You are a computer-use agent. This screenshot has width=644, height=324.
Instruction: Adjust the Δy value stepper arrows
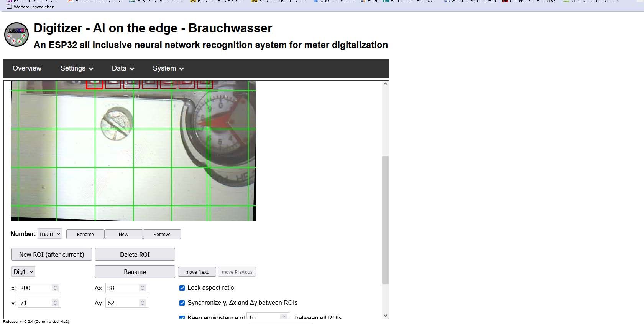point(143,303)
